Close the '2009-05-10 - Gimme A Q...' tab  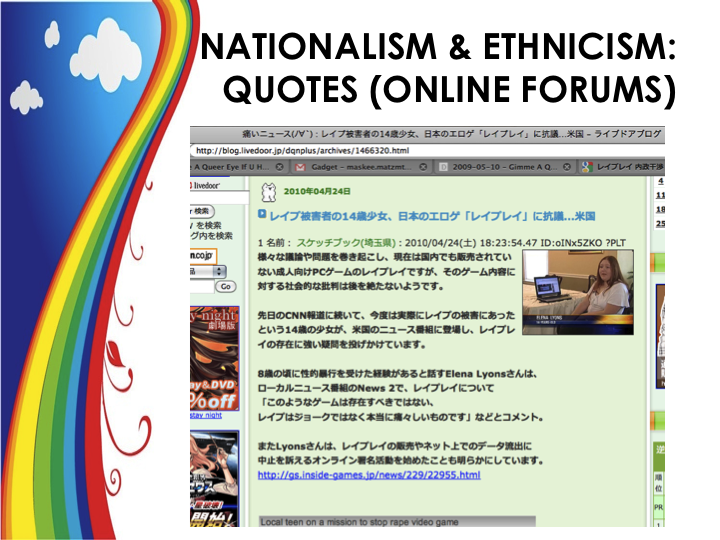click(567, 167)
